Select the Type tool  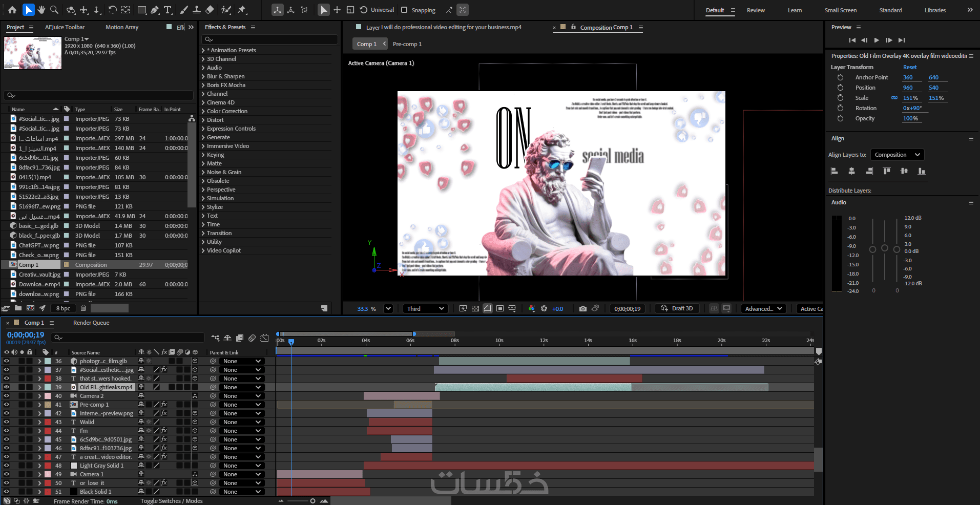[168, 10]
